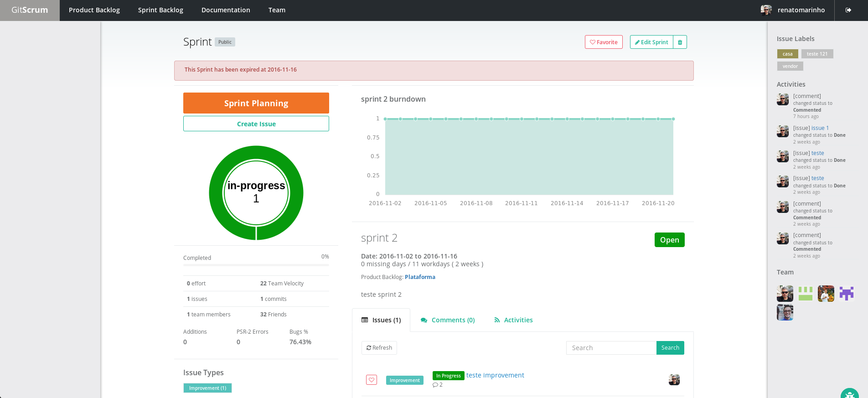Favorite the teste improvement issue heart

[372, 380]
